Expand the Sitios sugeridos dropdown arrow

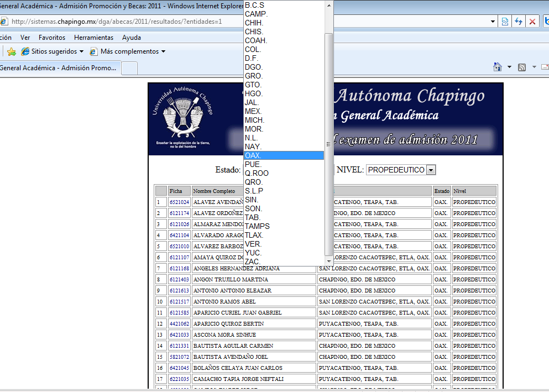(82, 51)
